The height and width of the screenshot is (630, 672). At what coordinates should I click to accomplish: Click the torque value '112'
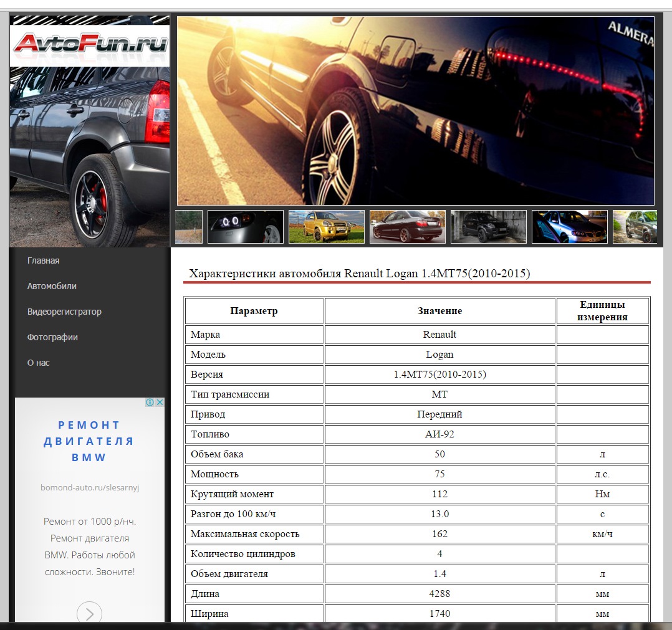click(439, 494)
